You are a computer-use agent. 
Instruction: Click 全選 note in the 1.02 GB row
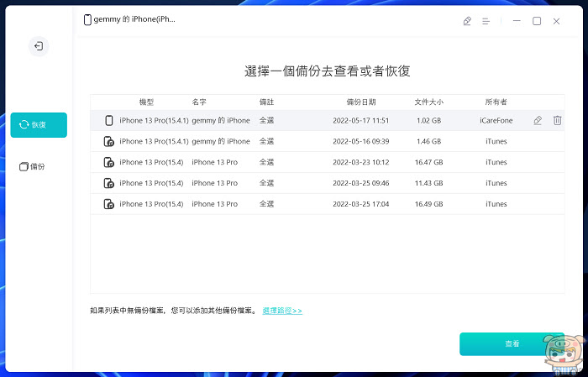(266, 121)
